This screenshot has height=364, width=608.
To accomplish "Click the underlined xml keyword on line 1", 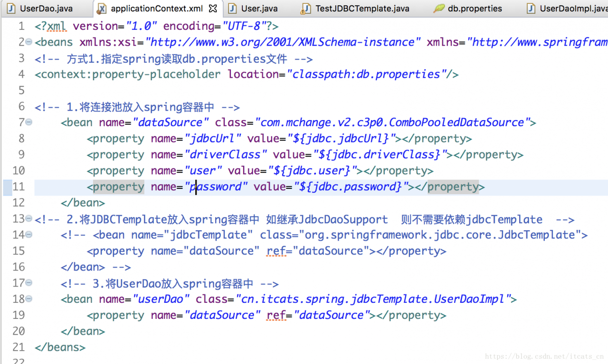I will click(x=57, y=26).
